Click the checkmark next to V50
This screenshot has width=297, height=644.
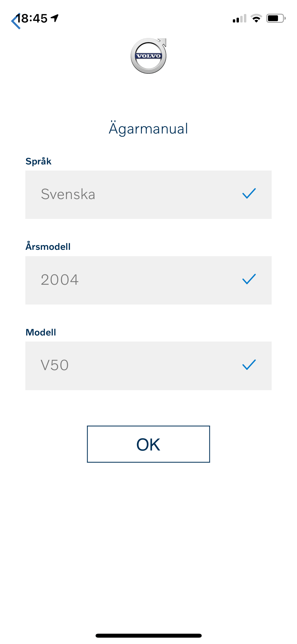(x=249, y=365)
